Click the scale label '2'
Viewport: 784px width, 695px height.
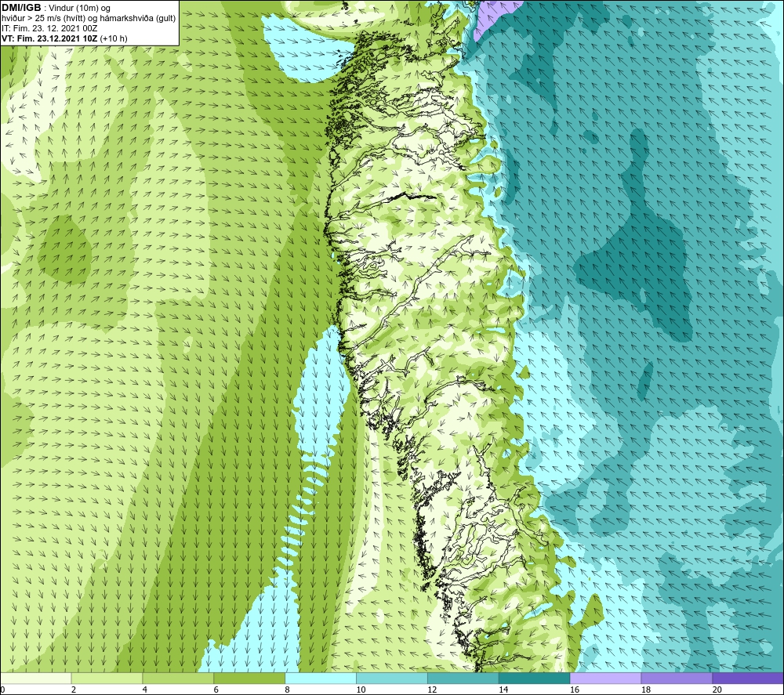[74, 690]
